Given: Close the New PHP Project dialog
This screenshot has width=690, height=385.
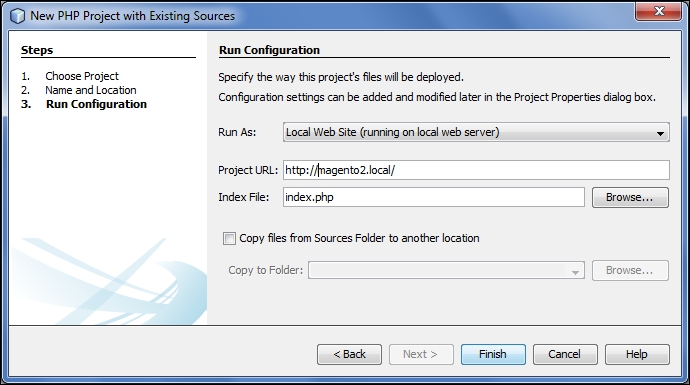Looking at the screenshot, I should (x=658, y=11).
